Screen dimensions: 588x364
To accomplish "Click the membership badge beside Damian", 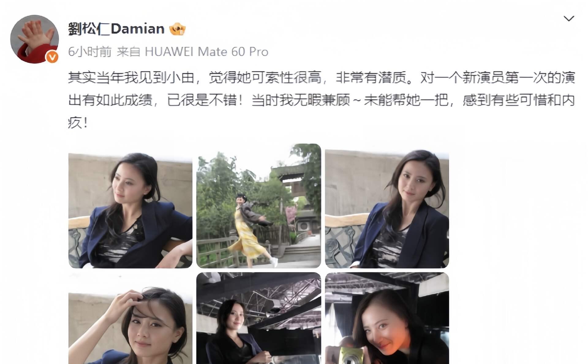I will 178,29.
